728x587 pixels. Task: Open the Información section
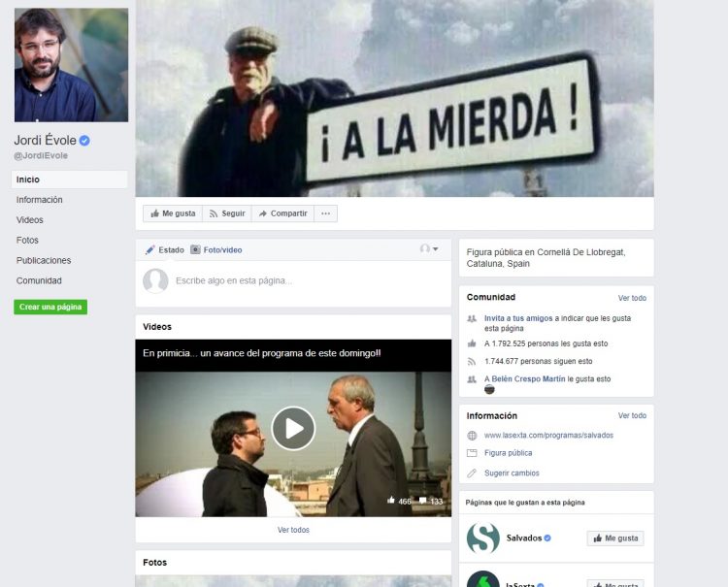pyautogui.click(x=40, y=200)
